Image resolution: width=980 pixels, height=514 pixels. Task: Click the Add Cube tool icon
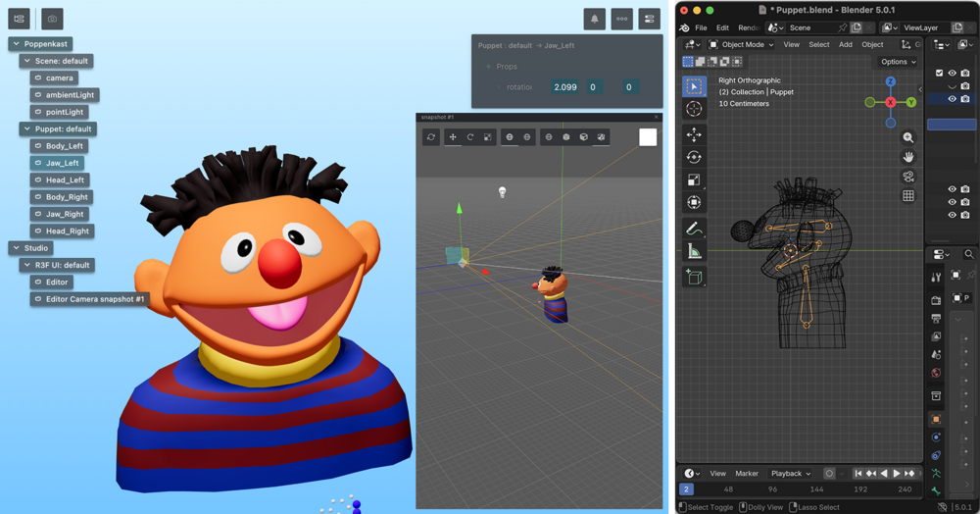coord(694,278)
